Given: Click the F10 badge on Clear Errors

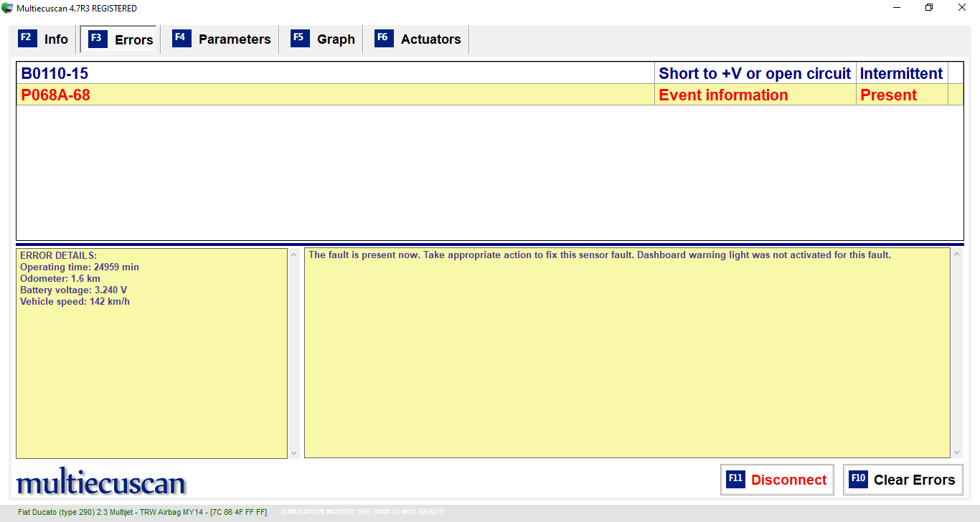Looking at the screenshot, I should [x=858, y=480].
